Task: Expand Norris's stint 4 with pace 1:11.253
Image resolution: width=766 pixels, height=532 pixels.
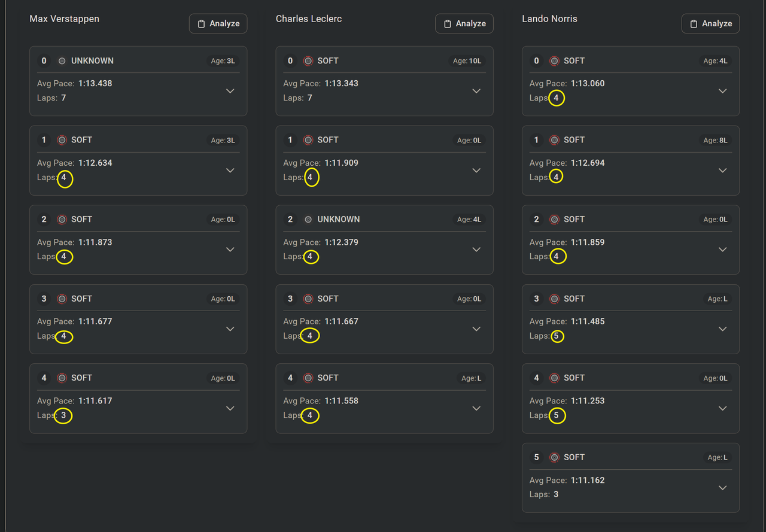Action: click(x=723, y=408)
